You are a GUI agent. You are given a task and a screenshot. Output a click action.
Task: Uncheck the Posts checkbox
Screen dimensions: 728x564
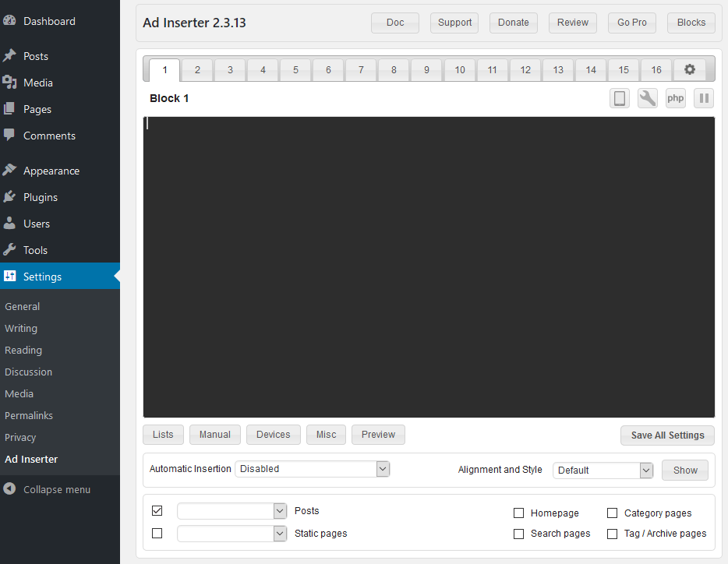click(157, 510)
